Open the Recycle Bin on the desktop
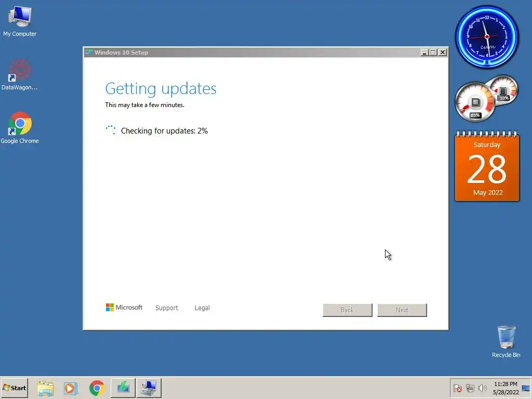This screenshot has width=532, height=399. [506, 341]
